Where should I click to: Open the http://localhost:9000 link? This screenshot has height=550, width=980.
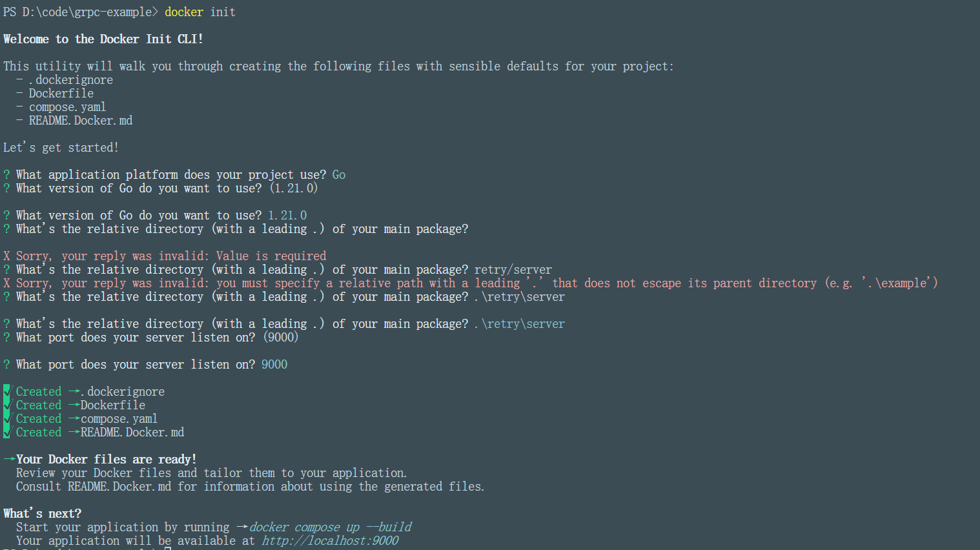coord(330,541)
